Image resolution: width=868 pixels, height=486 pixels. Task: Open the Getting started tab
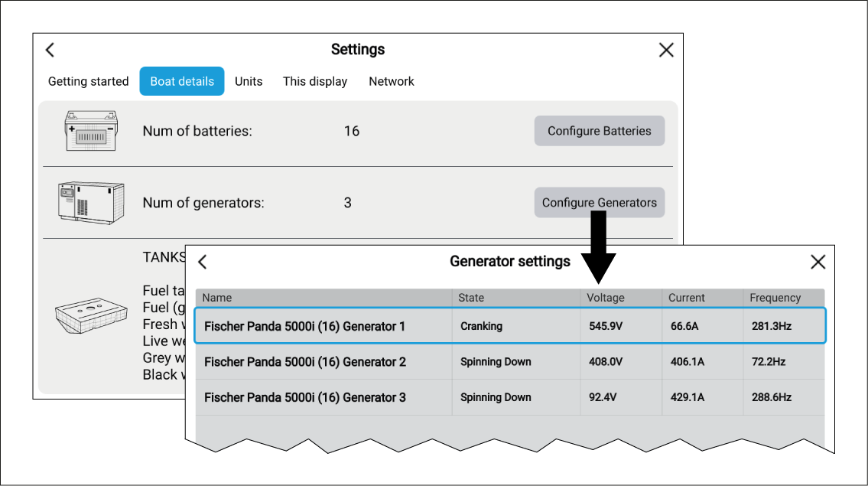click(x=88, y=81)
